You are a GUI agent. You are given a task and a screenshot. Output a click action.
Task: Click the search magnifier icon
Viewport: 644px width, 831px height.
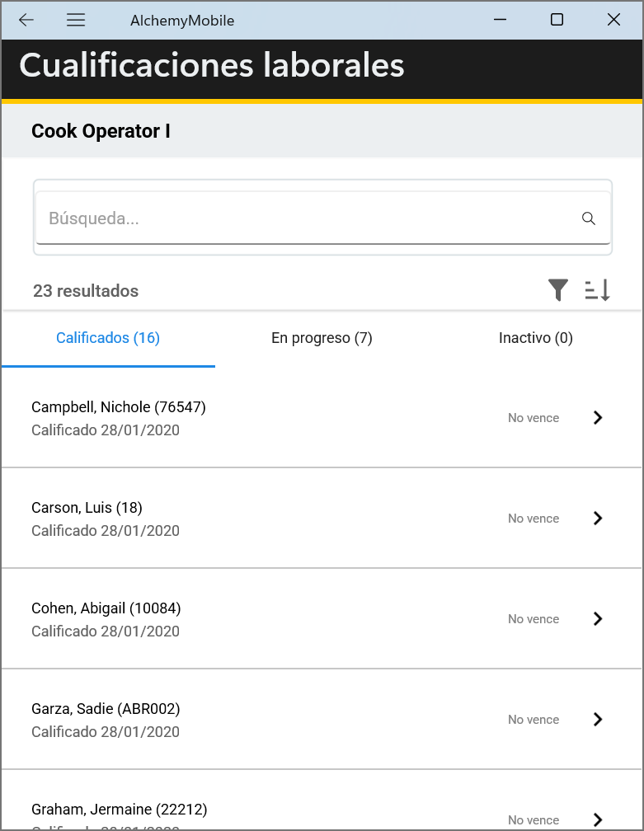click(589, 218)
